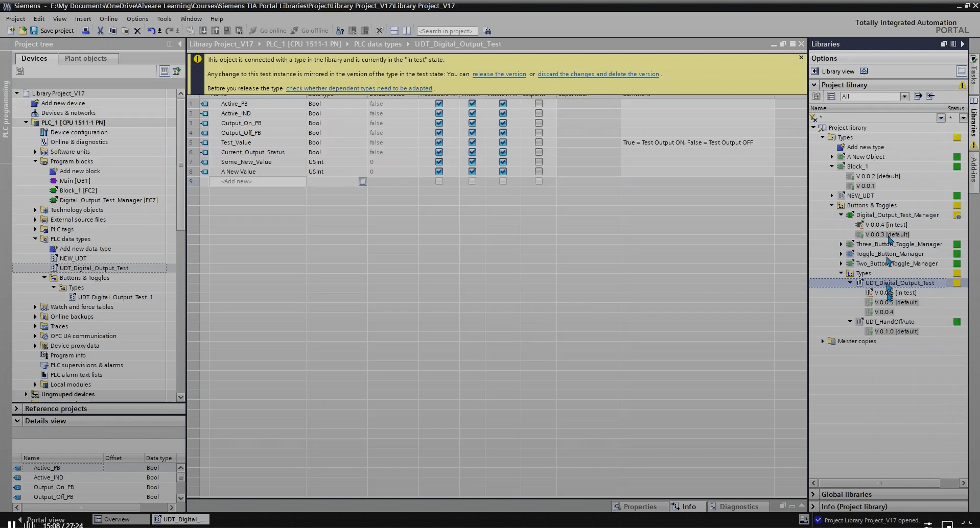The width and height of the screenshot is (980, 528).
Task: Click 'discard the changes and delete the version' link
Action: (x=598, y=74)
